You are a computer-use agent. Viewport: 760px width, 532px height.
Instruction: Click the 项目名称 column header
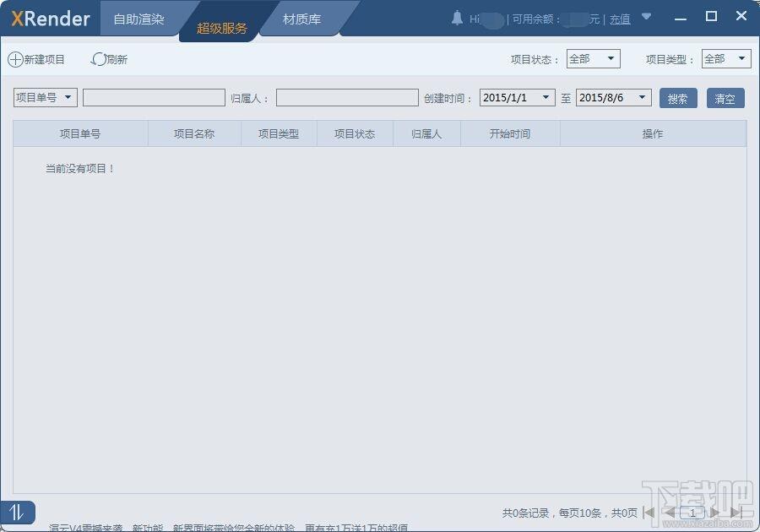click(194, 133)
